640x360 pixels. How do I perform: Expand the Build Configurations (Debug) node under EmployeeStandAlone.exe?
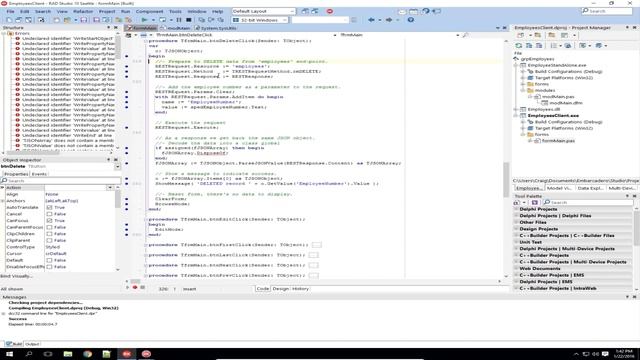523,71
